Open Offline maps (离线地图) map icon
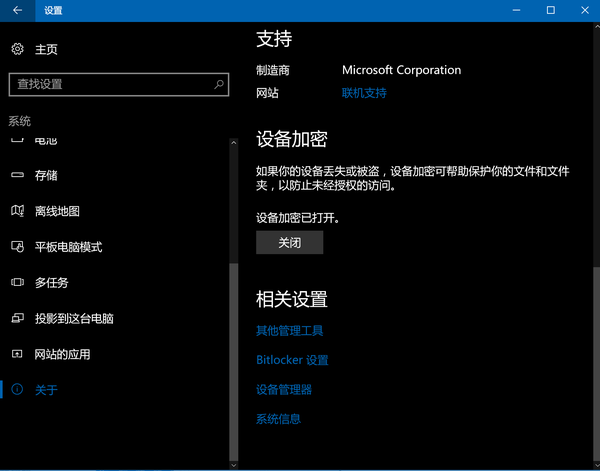 (17, 210)
